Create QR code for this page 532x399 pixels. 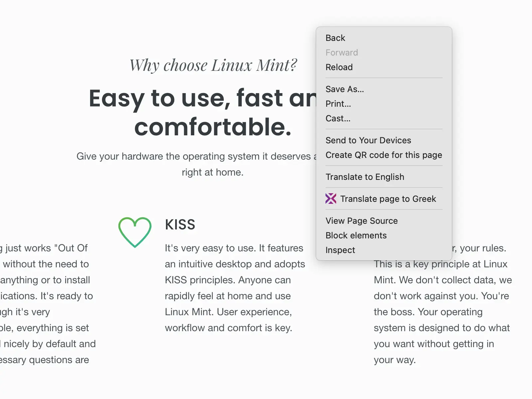point(384,155)
